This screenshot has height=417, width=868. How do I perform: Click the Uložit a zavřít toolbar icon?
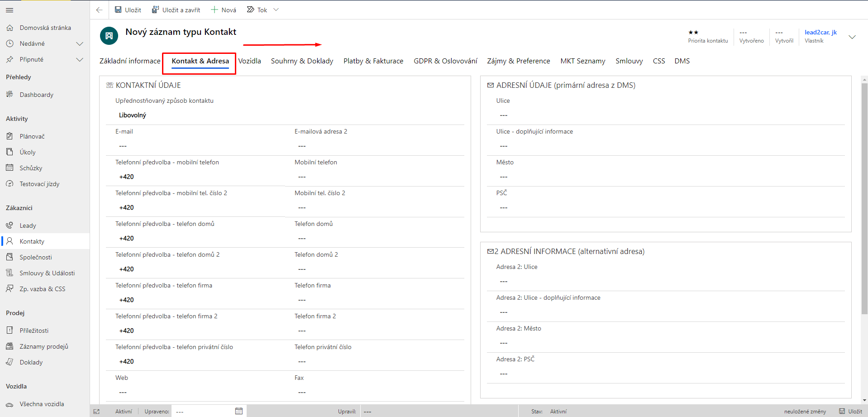tap(155, 10)
